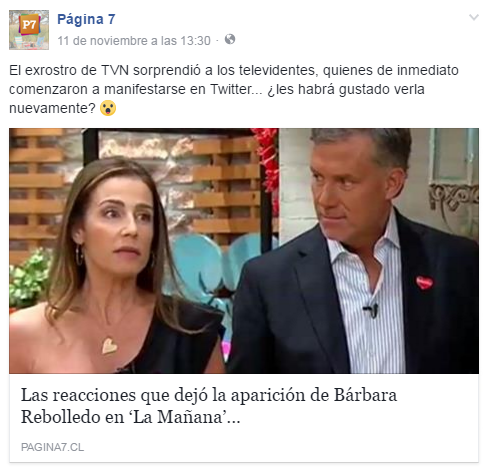Click the lapel microphone on the shirt
The image size is (488, 474).
pyautogui.click(x=371, y=310)
